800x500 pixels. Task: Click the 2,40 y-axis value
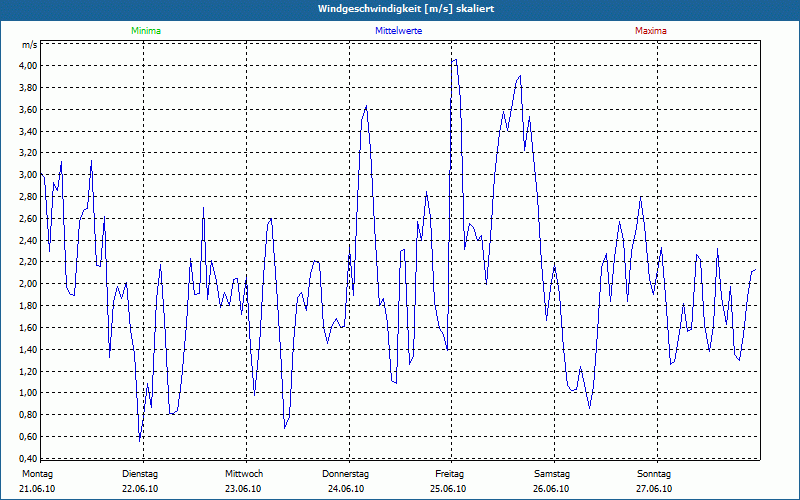[x=29, y=240]
